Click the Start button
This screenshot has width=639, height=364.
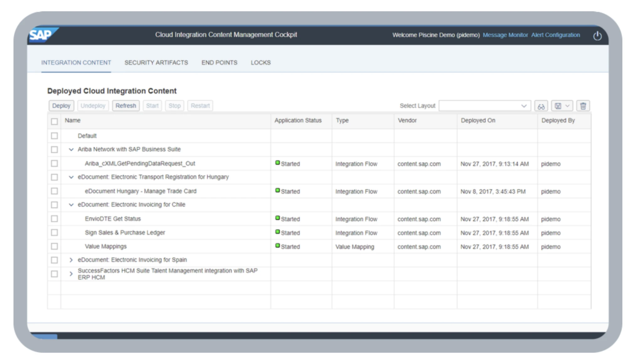click(x=152, y=106)
